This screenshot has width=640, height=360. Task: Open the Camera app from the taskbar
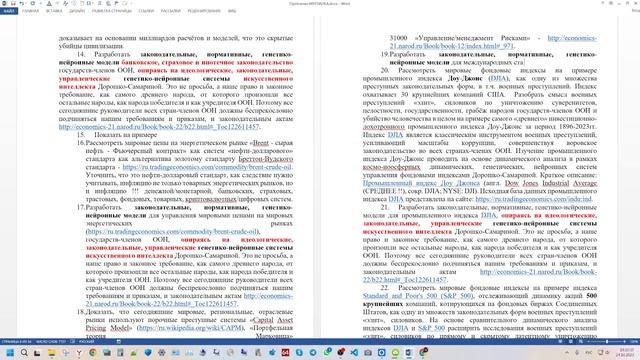pyautogui.click(x=368, y=353)
